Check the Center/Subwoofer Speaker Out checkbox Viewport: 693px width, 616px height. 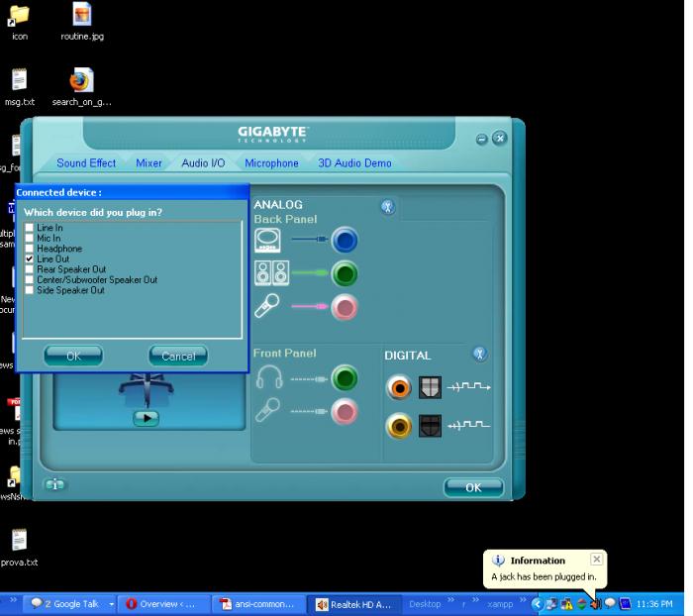pos(29,279)
